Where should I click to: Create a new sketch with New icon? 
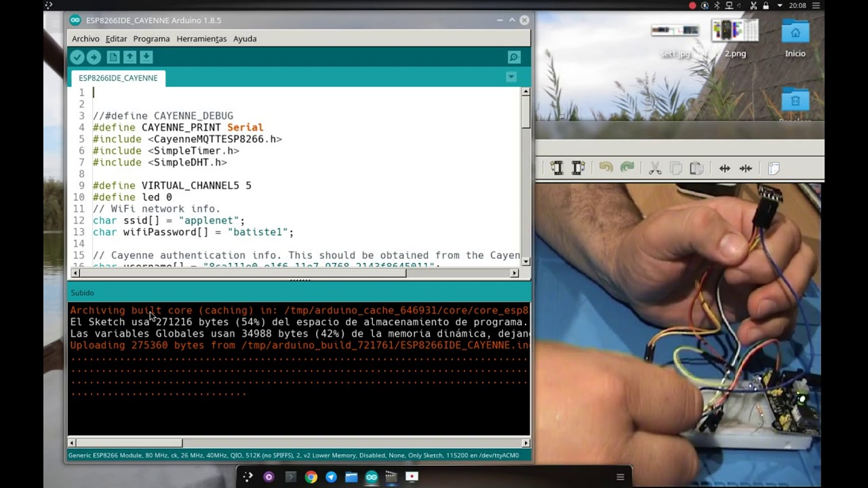pyautogui.click(x=113, y=58)
